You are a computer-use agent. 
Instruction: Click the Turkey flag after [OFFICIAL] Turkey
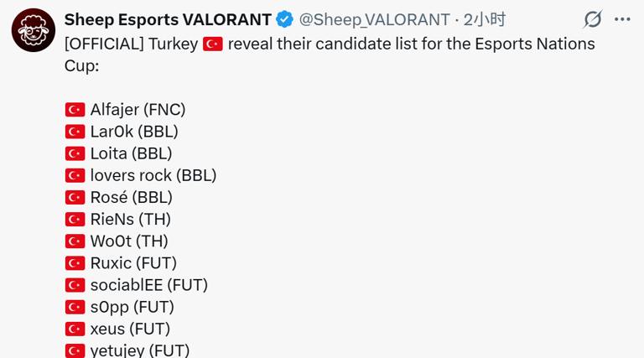[x=212, y=44]
